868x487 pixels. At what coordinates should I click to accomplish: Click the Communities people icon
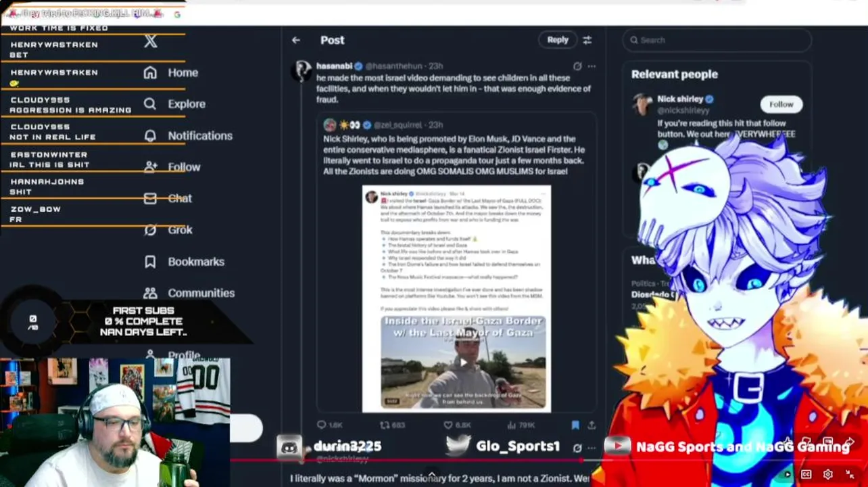(150, 292)
